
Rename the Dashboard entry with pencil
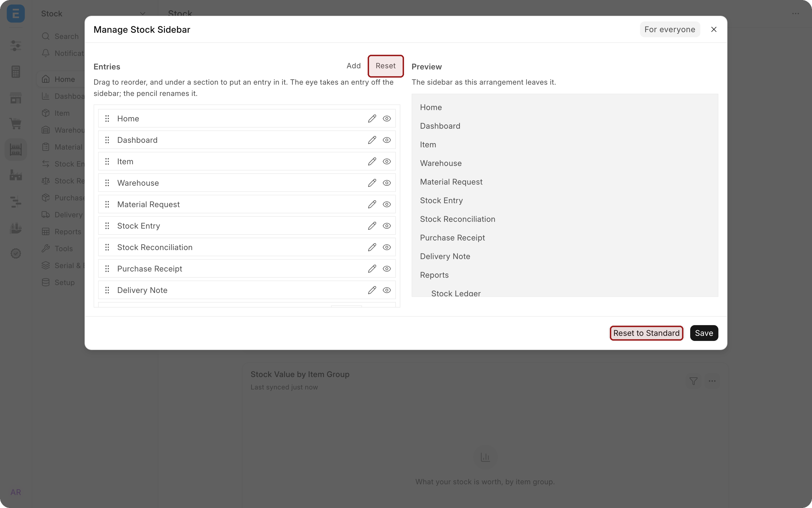pyautogui.click(x=372, y=140)
